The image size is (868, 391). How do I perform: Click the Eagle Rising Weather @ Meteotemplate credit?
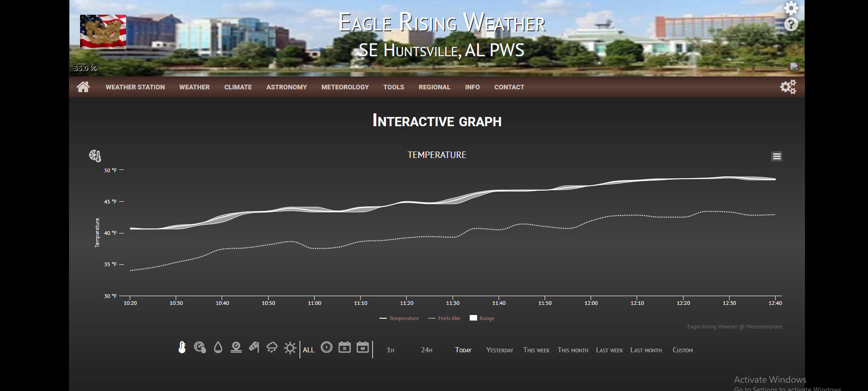tap(735, 327)
